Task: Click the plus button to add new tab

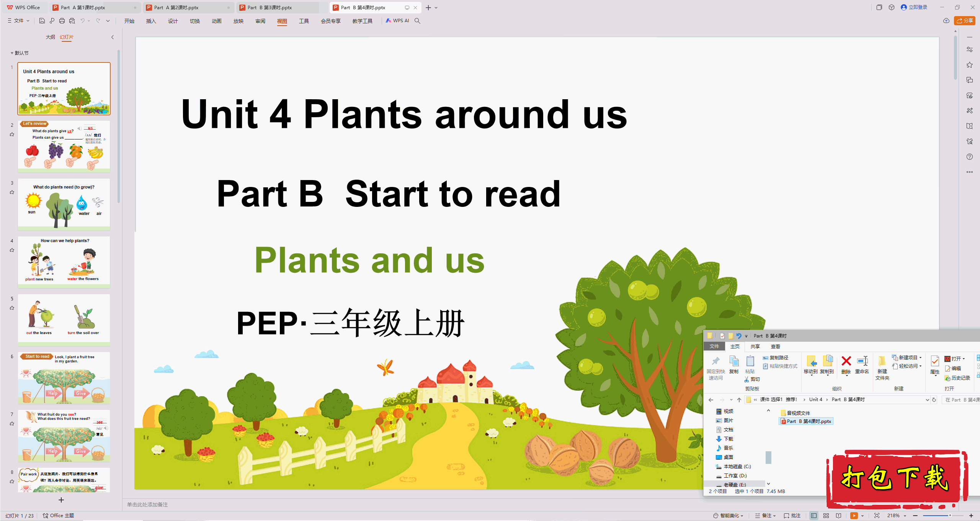Action: coord(428,8)
